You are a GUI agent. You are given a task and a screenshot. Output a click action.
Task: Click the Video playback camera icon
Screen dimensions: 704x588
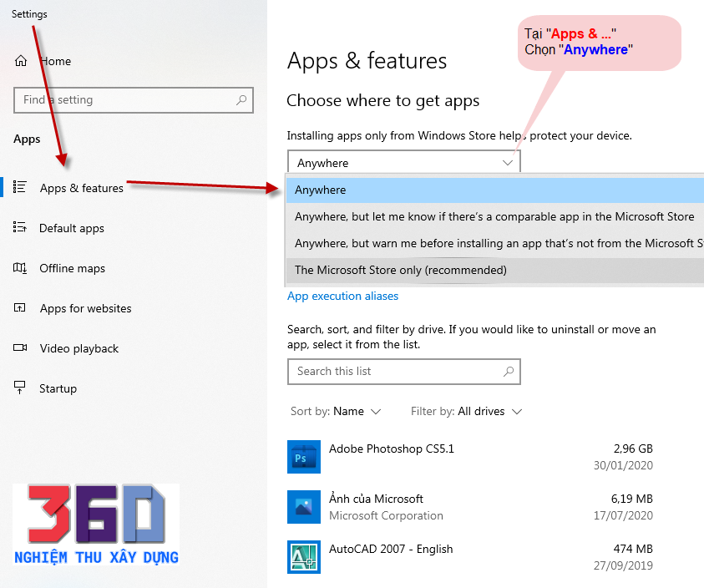(x=20, y=347)
